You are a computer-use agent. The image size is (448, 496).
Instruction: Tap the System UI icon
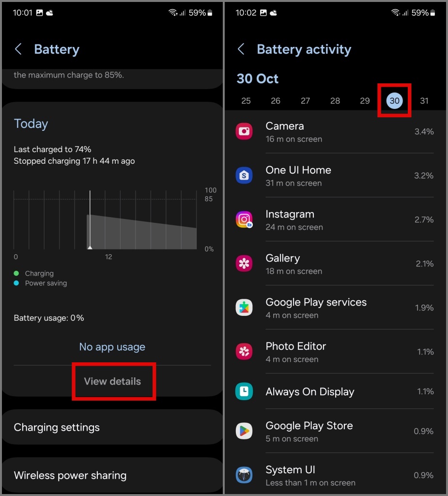pyautogui.click(x=244, y=475)
